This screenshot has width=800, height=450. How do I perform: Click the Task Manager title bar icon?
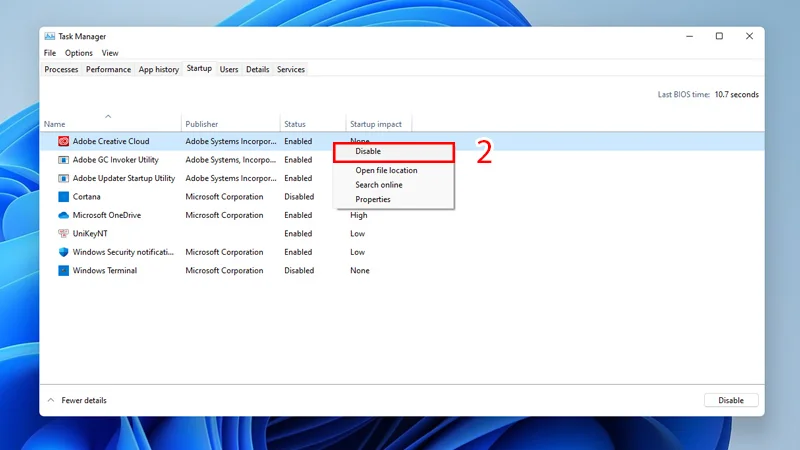point(49,36)
